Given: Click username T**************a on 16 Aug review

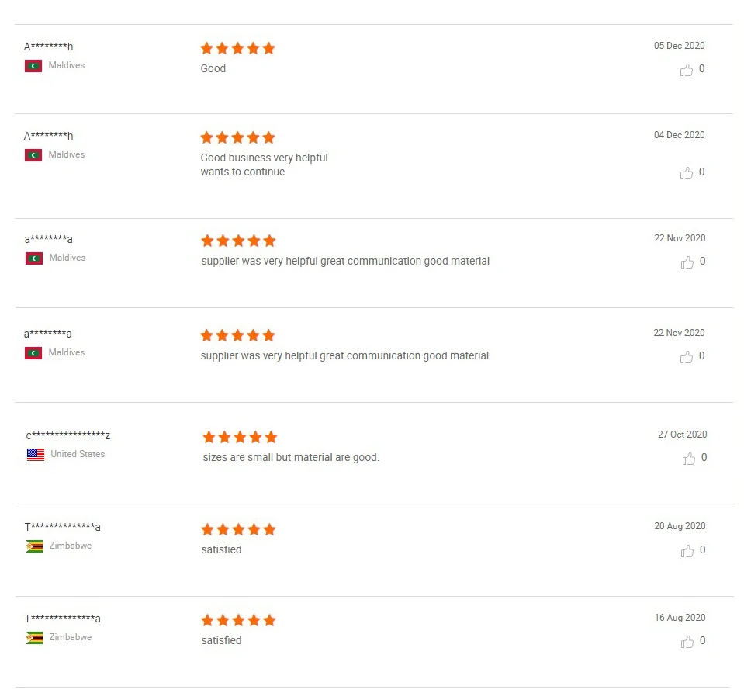Looking at the screenshot, I should coord(62,619).
